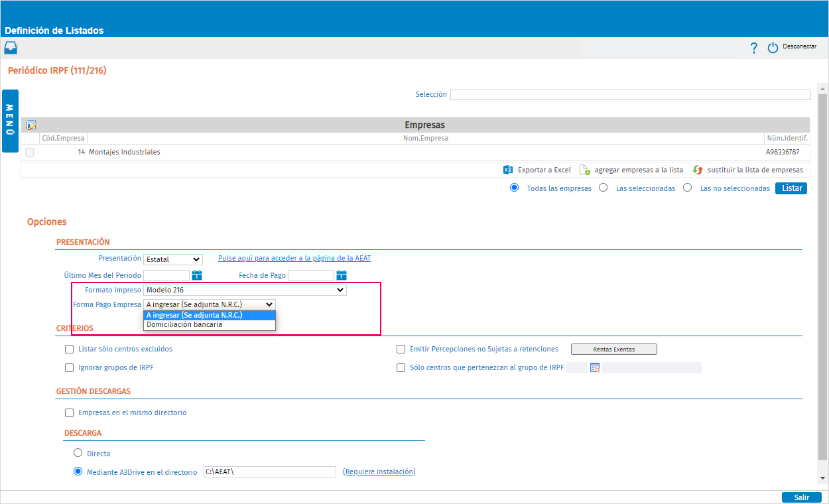Screen dimensions: 829x504
Task: Open the Formato Impreso Modelo 216 dropdown
Action: coord(245,290)
